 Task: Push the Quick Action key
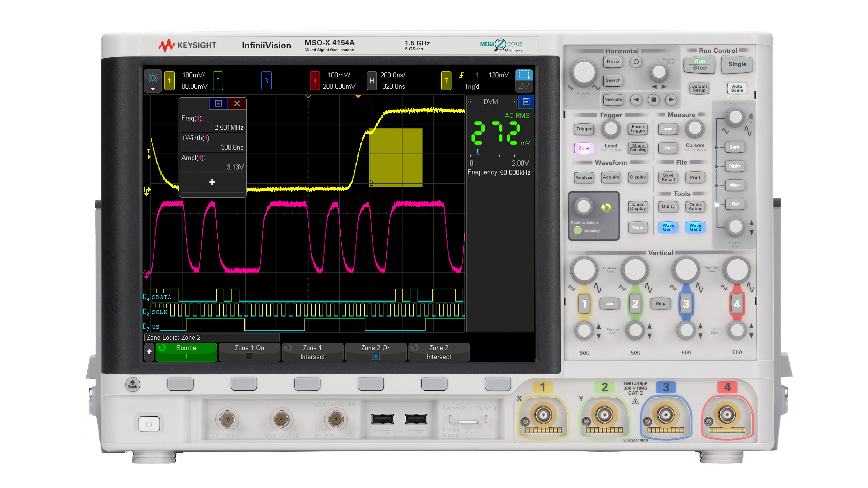click(695, 206)
